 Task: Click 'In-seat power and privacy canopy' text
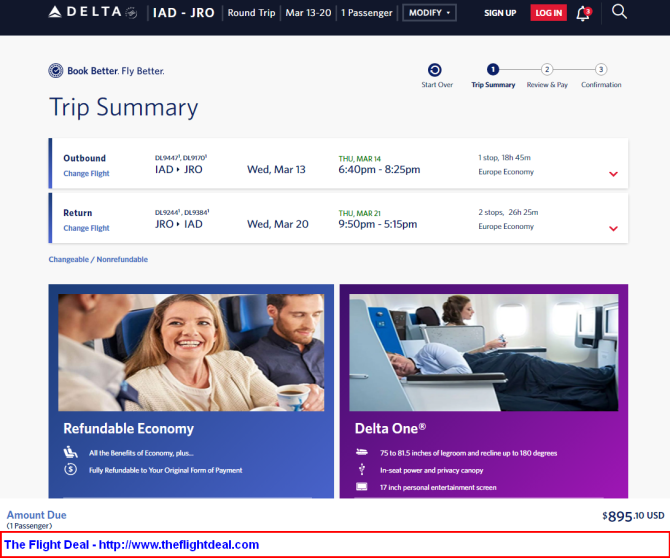click(x=432, y=470)
